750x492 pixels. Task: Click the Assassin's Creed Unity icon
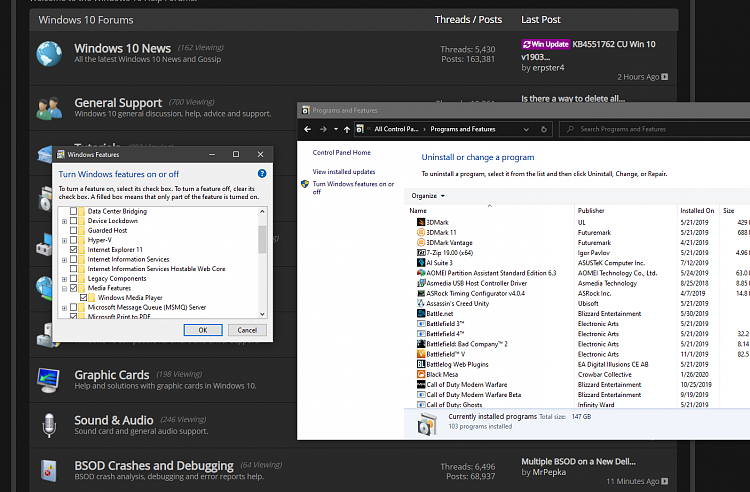pos(421,303)
